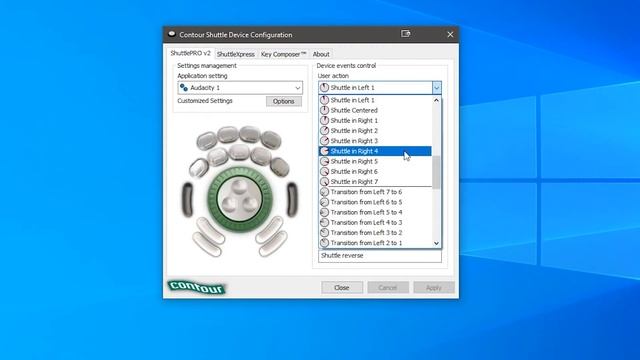The height and width of the screenshot is (360, 640).
Task: Click the title bar export window icon
Action: coord(405,34)
